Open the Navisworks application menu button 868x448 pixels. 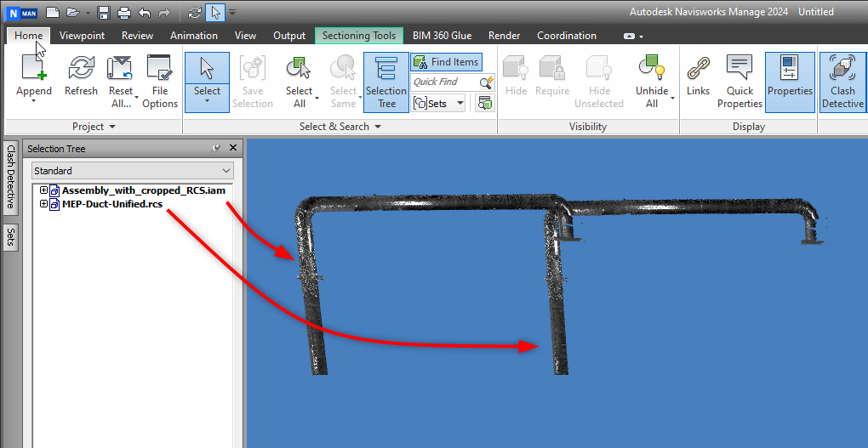tap(22, 12)
